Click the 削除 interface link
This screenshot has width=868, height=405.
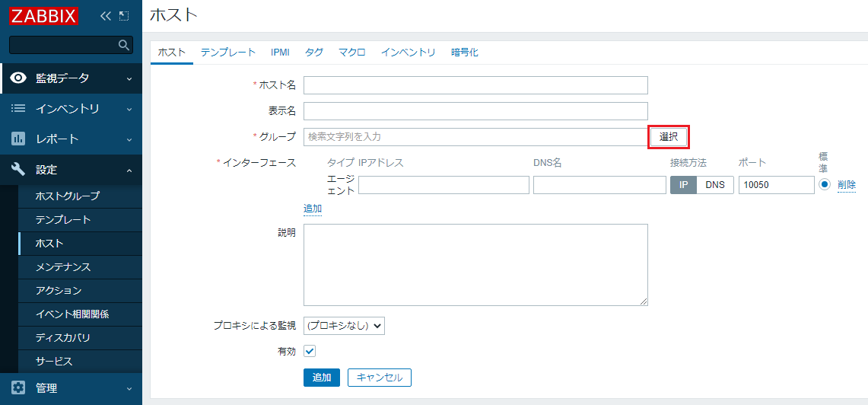pos(847,185)
